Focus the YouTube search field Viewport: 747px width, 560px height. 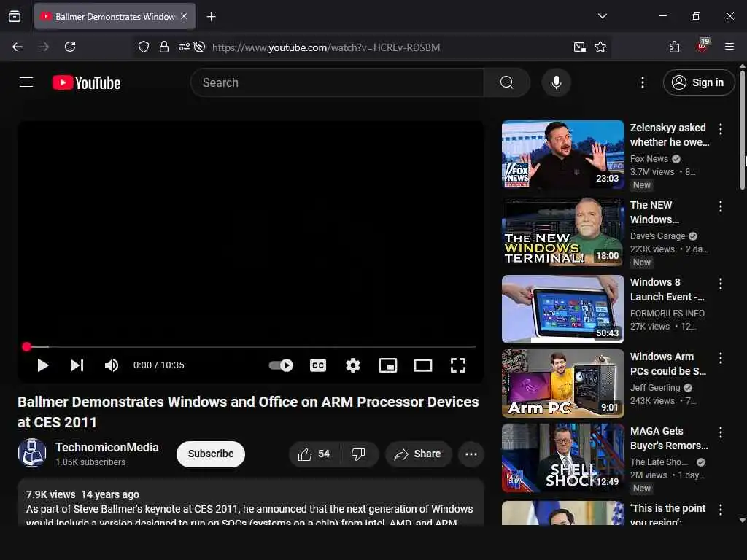337,82
